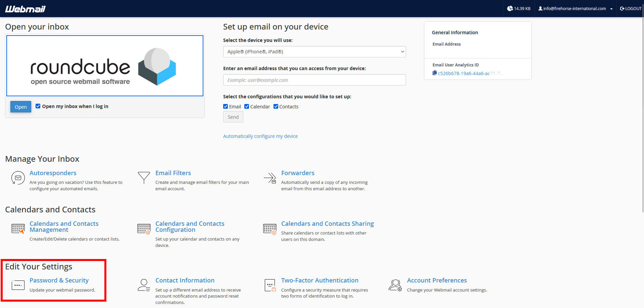Click the Account Preferences user icon
The width and height of the screenshot is (644, 308).
click(395, 285)
